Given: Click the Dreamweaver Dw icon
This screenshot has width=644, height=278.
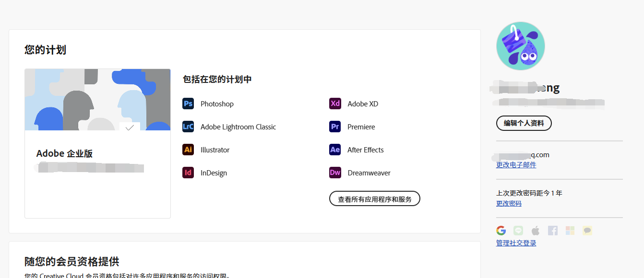Looking at the screenshot, I should (x=335, y=173).
